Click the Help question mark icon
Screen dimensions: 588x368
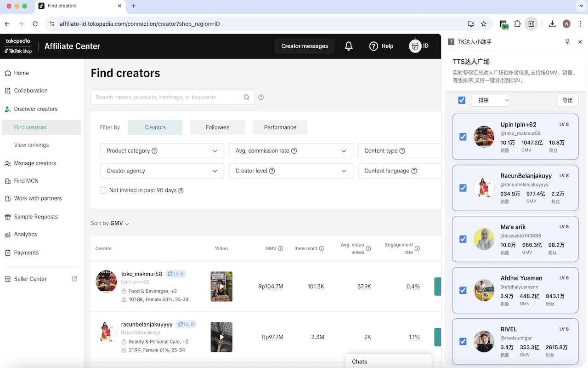373,46
